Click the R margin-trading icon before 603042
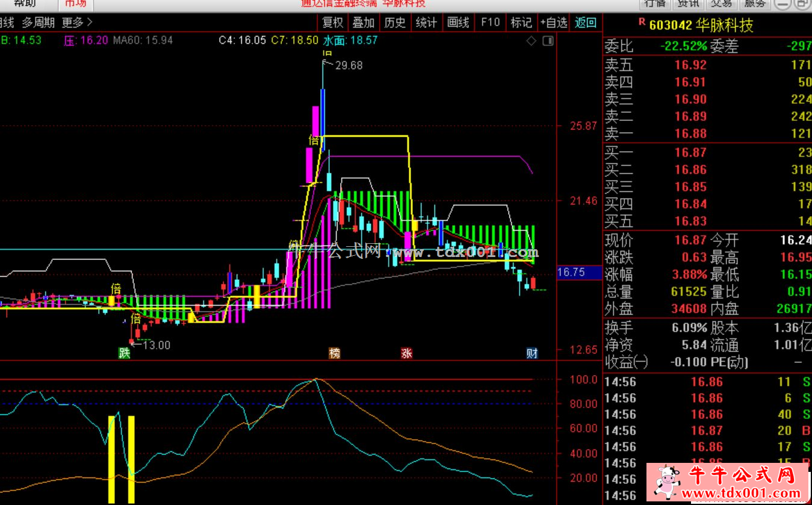 (x=642, y=22)
